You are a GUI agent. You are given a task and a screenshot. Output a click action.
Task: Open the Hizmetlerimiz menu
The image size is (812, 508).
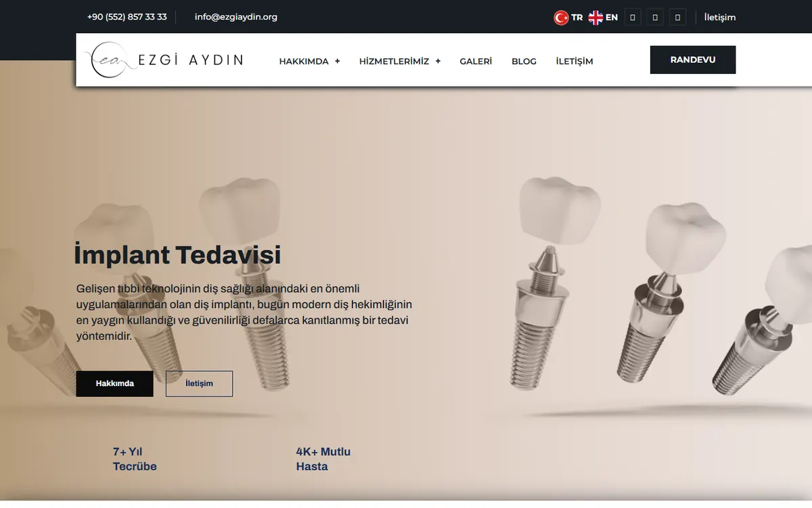click(x=394, y=61)
